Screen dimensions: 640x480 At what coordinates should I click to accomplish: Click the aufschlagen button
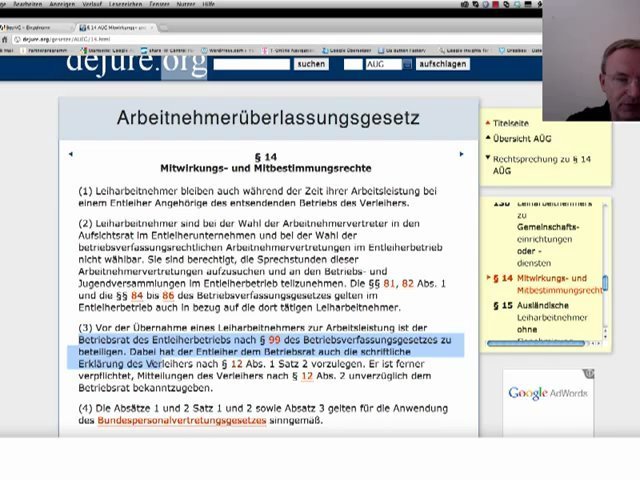click(x=442, y=64)
